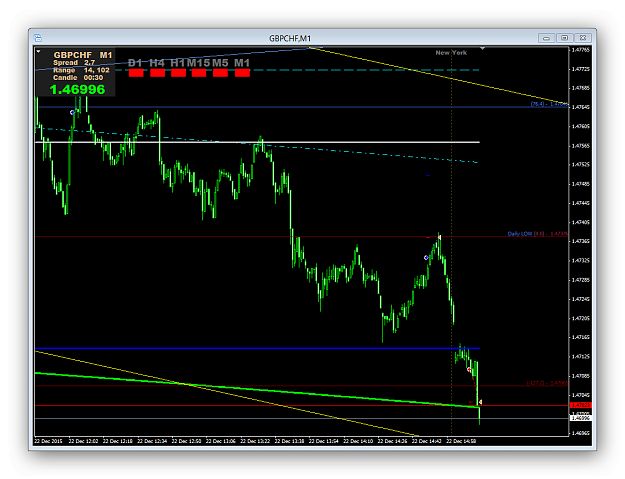The width and height of the screenshot is (625, 479).
Task: Maximize the GBPCHF,M1 chart window
Action: (564, 38)
